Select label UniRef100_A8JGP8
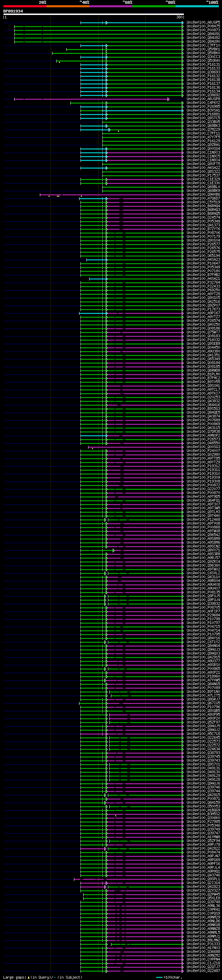 click(203, 99)
